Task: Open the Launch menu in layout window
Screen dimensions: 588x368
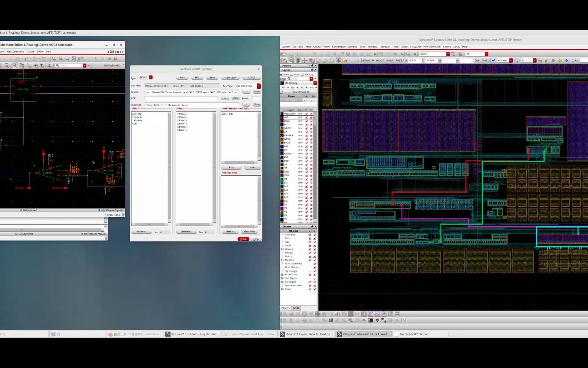Action: 285,47
